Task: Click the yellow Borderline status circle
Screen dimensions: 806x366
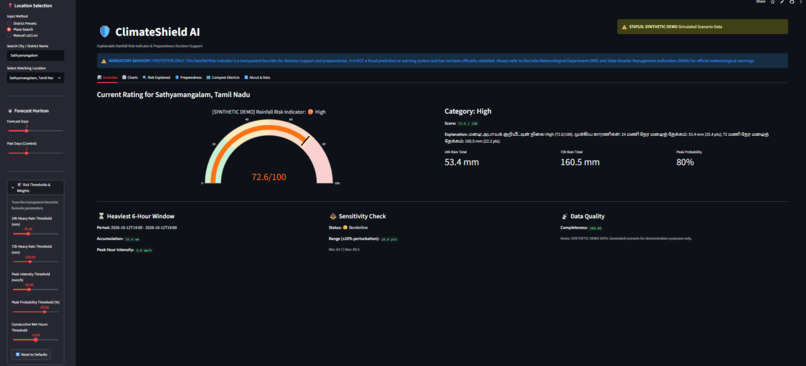Action: coord(345,227)
